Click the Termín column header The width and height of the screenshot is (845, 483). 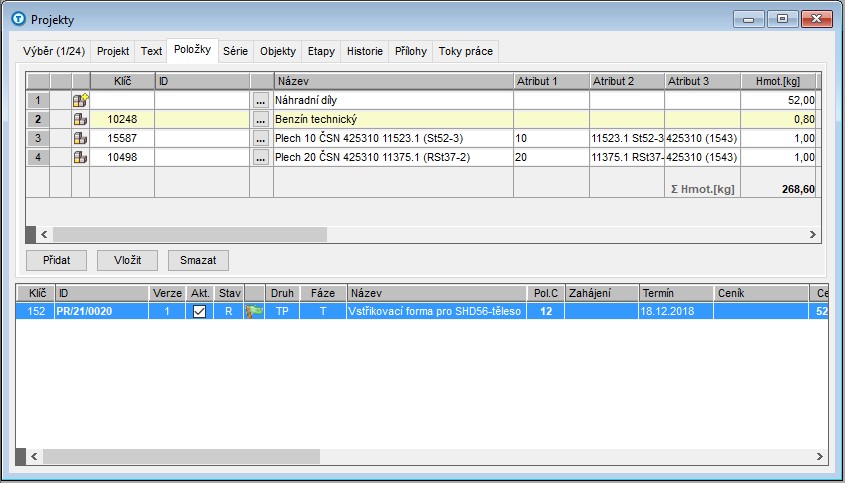click(x=676, y=293)
